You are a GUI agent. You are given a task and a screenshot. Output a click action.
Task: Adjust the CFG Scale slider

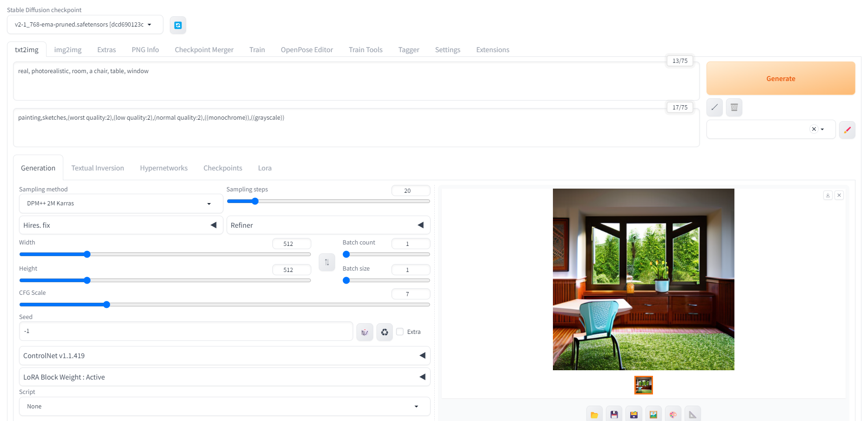pyautogui.click(x=224, y=305)
